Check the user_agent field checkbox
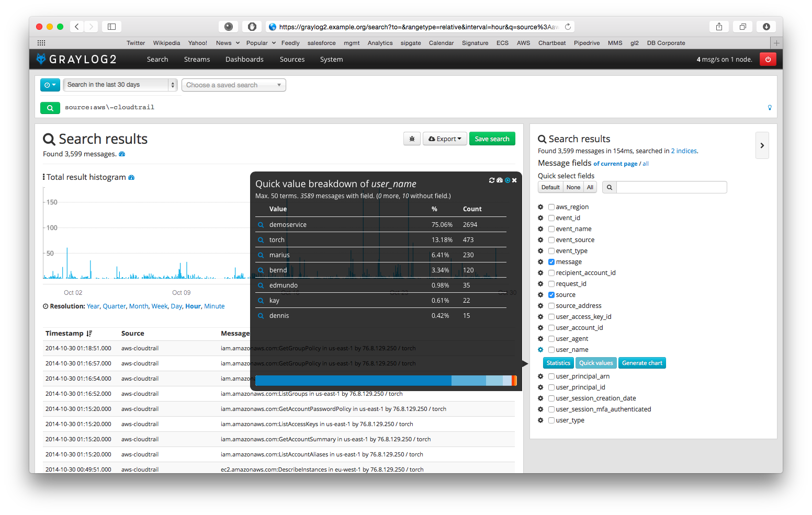 pyautogui.click(x=551, y=339)
